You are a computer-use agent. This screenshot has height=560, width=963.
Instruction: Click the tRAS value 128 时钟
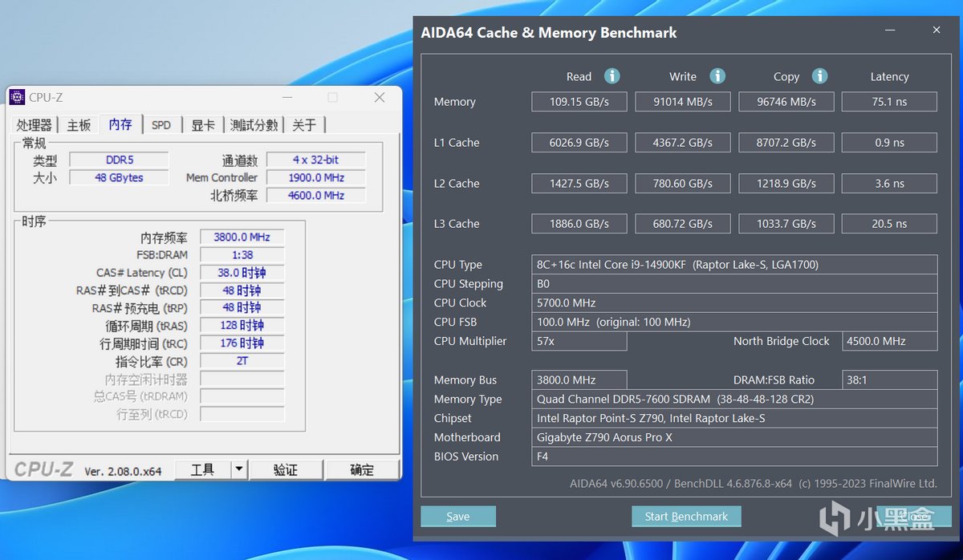coord(242,326)
